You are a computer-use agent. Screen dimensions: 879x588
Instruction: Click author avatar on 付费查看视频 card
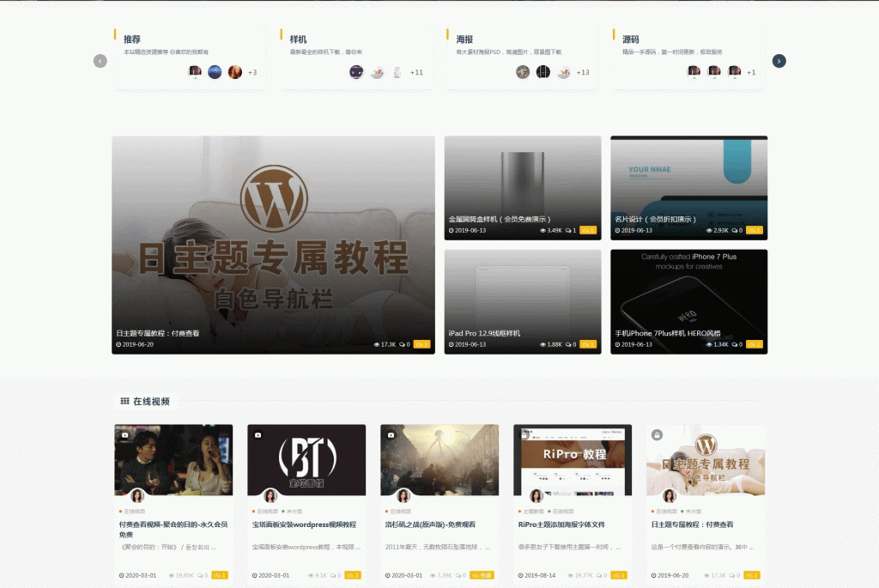[137, 495]
